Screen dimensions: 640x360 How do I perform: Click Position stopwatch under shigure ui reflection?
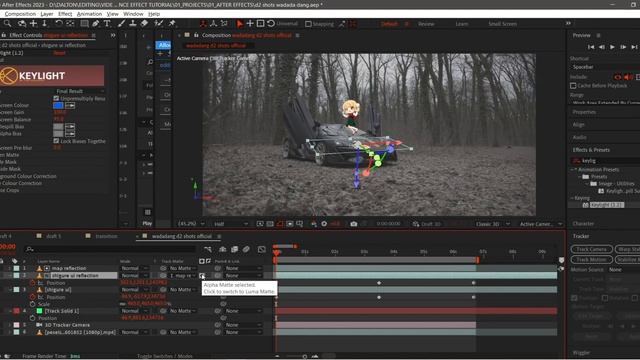click(x=33, y=282)
